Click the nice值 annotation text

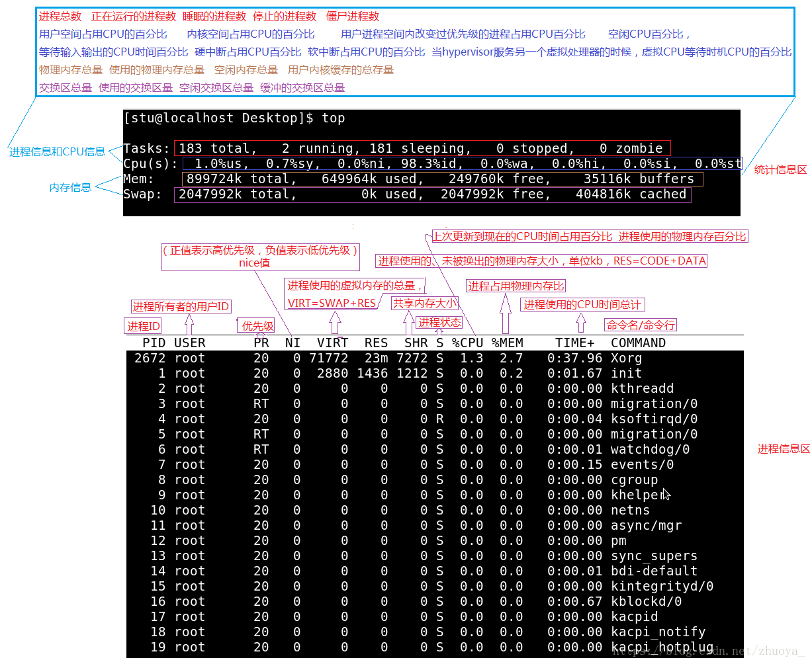pyautogui.click(x=254, y=263)
